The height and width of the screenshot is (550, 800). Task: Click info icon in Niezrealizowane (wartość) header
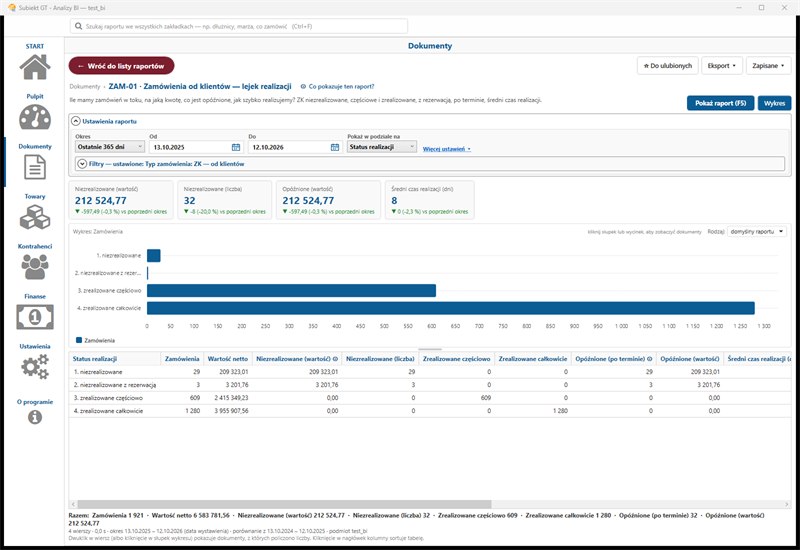click(x=335, y=359)
